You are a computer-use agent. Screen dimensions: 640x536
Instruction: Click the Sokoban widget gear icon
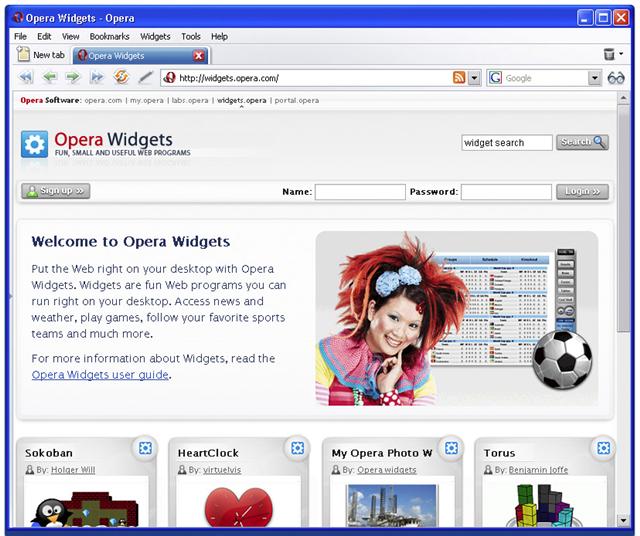[x=145, y=448]
